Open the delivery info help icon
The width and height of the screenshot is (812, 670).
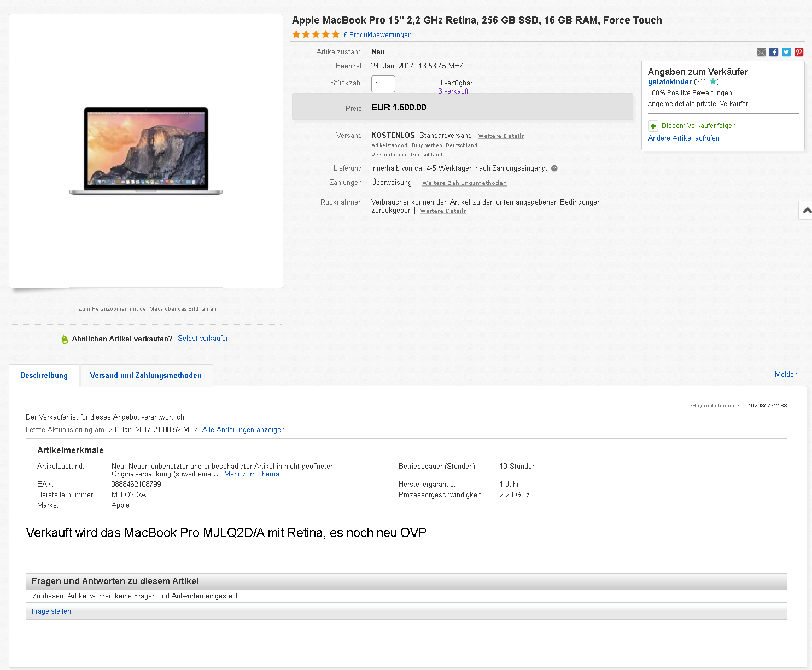click(x=554, y=168)
